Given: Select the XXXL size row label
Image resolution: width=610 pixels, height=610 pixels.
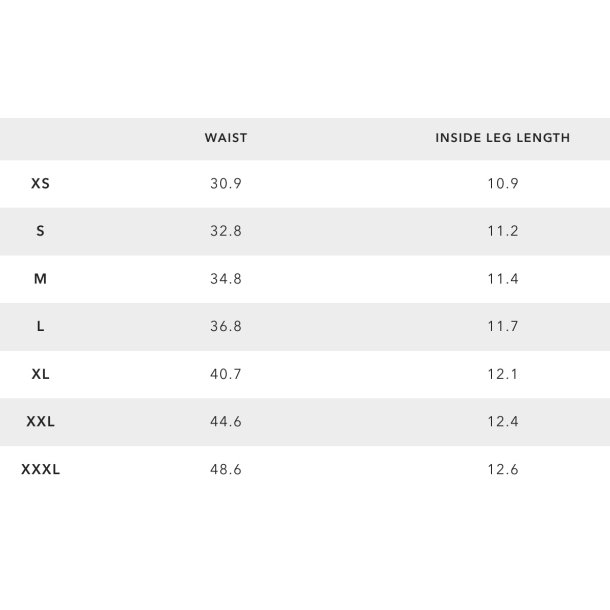Looking at the screenshot, I should pyautogui.click(x=40, y=469).
